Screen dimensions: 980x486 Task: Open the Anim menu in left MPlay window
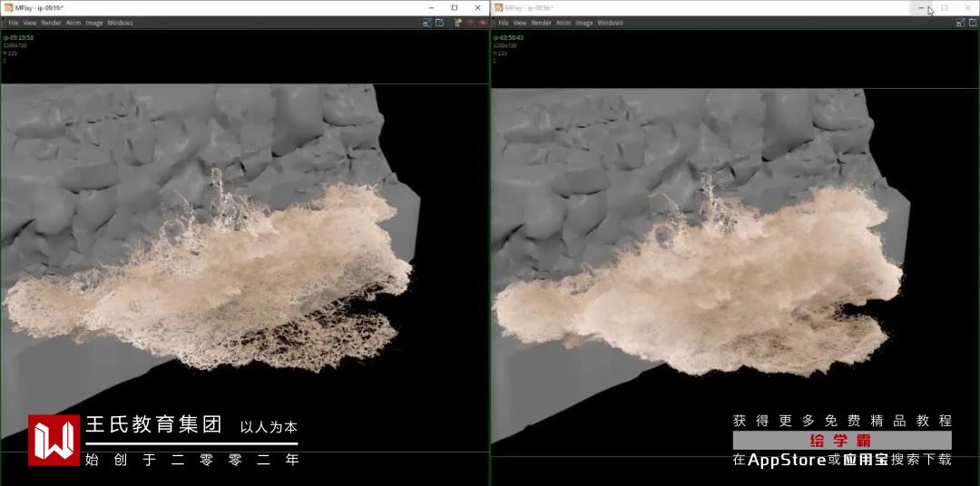click(73, 23)
